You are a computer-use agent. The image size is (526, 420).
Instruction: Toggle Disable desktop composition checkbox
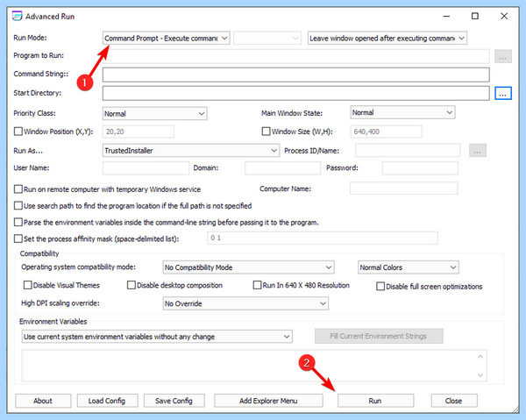click(x=131, y=285)
